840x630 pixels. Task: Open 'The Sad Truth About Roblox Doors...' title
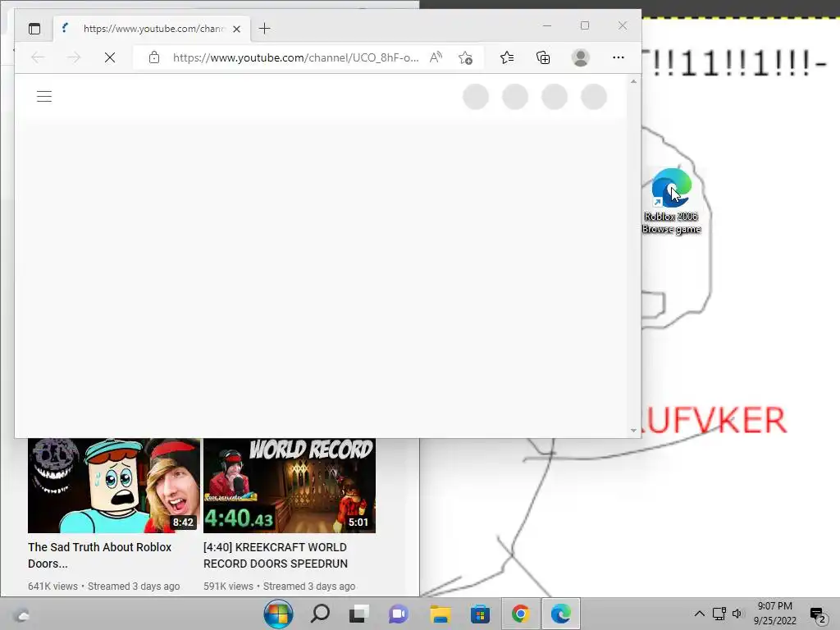pos(99,555)
